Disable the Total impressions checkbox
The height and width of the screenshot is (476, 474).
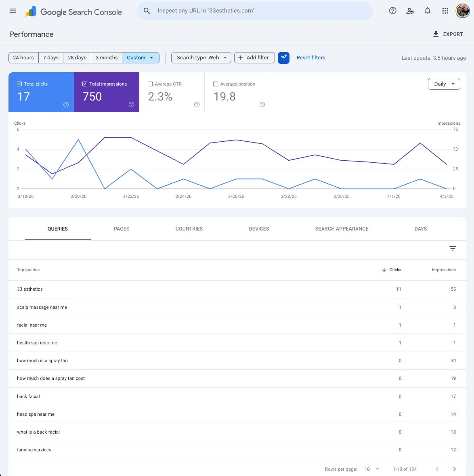point(85,84)
